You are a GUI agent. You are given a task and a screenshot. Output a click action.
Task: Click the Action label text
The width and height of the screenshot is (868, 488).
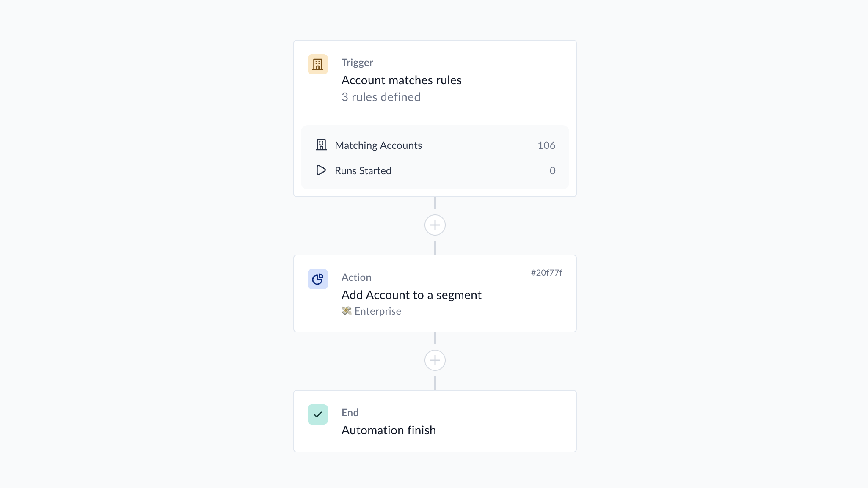click(x=356, y=277)
